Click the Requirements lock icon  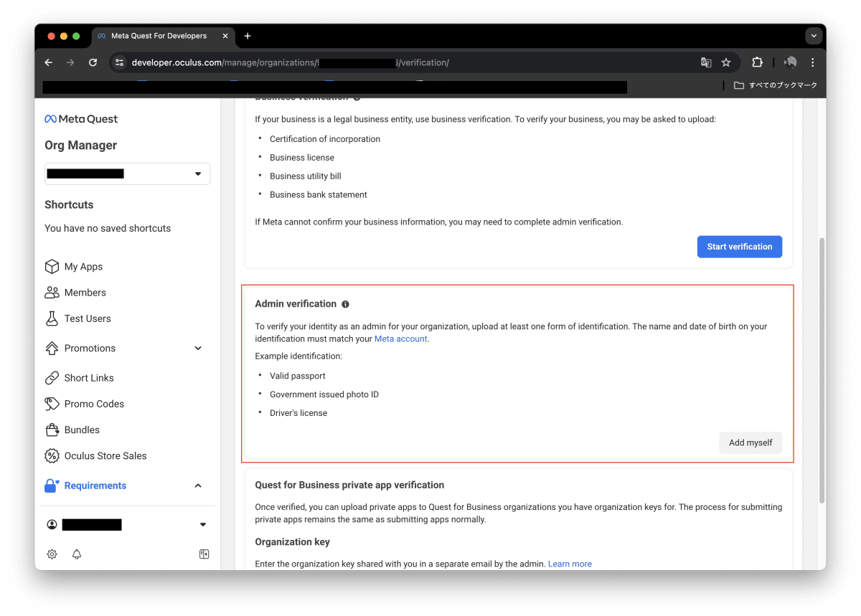click(52, 485)
